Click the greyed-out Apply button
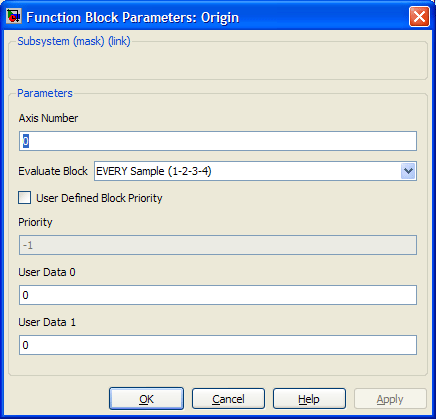This screenshot has width=436, height=419. click(390, 399)
